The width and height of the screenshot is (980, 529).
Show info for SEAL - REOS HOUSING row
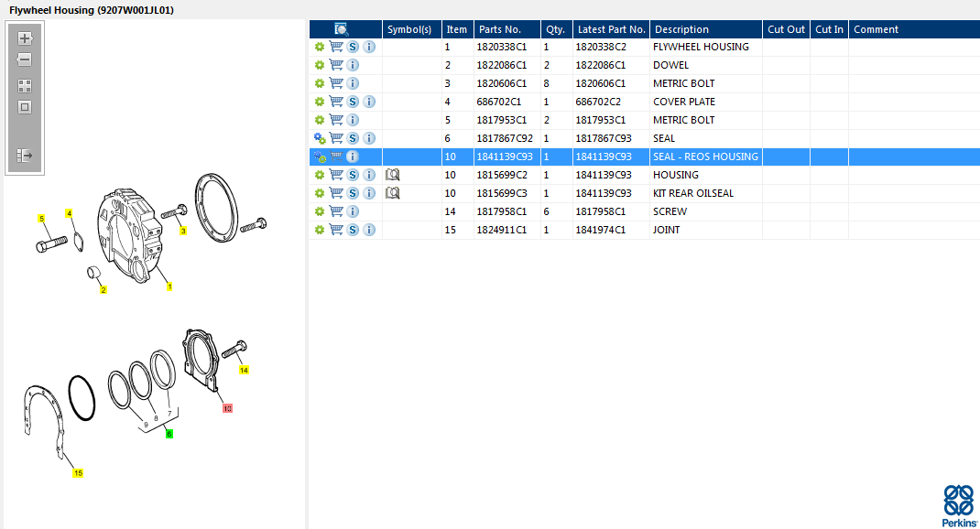pyautogui.click(x=353, y=157)
